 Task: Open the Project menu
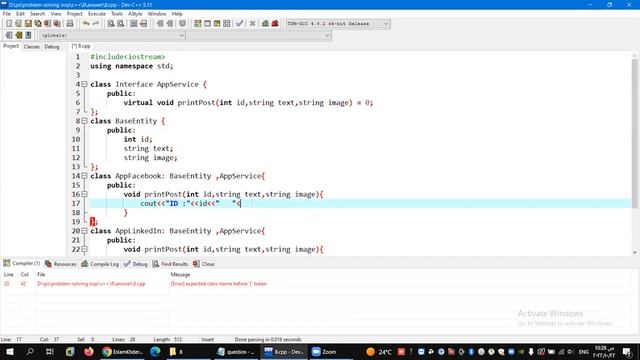74,14
